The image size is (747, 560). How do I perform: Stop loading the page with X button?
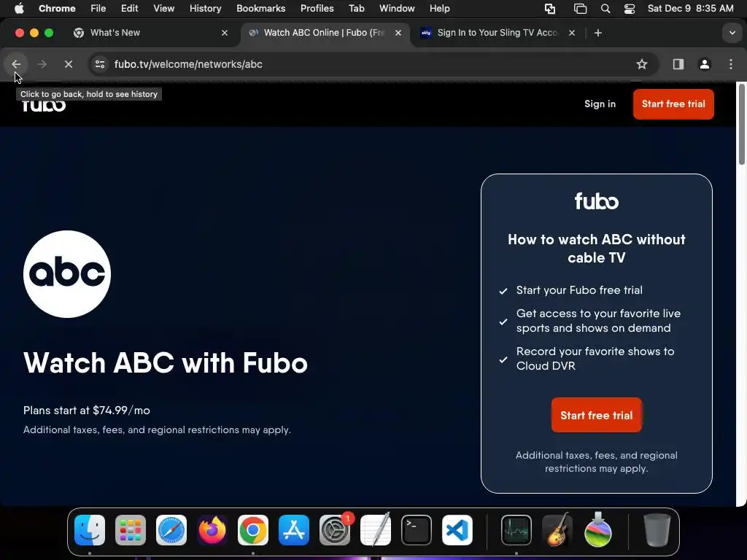tap(68, 64)
